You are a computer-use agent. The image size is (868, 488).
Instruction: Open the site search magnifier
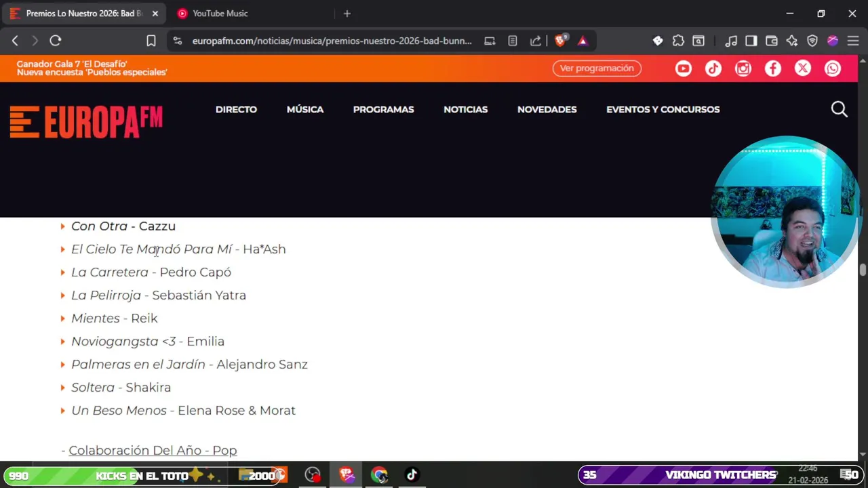[x=840, y=109]
